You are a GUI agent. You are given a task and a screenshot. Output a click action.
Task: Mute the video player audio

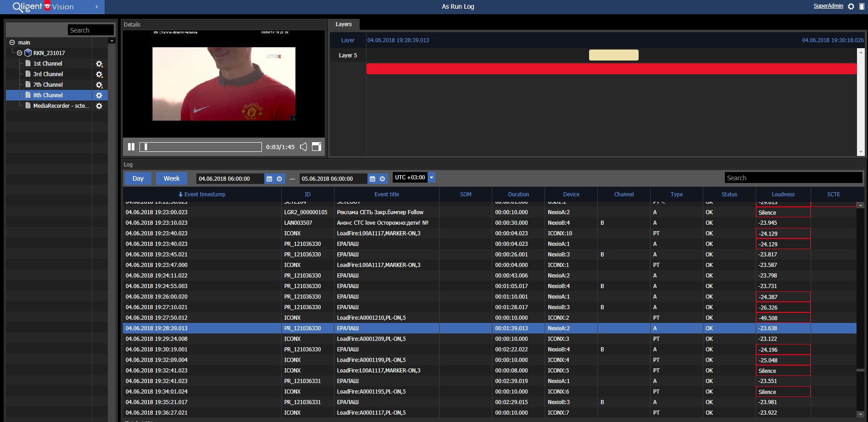(x=303, y=147)
